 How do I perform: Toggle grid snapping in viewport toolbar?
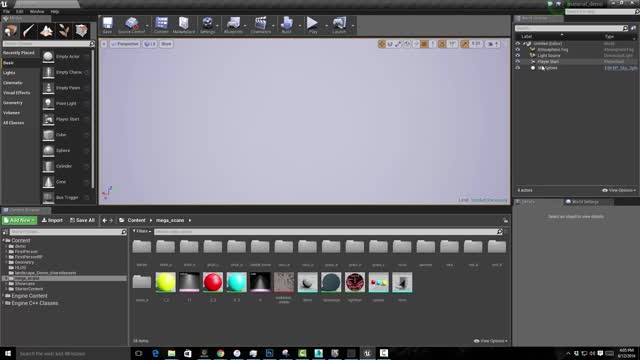424,44
